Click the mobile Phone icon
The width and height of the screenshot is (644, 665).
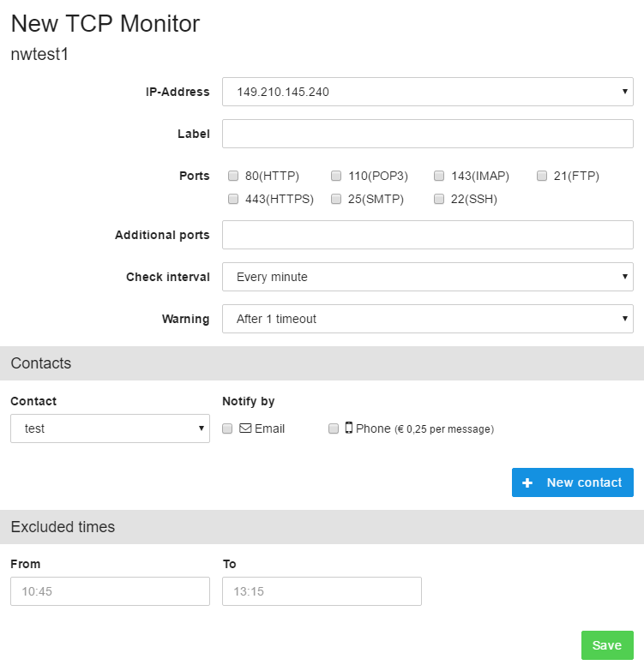tap(348, 428)
